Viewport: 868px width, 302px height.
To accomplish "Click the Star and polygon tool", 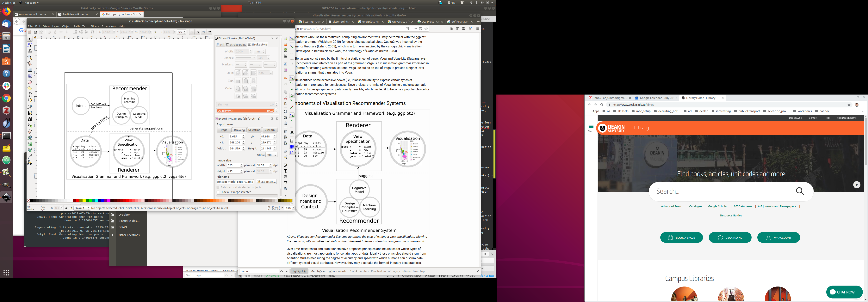I will (x=30, y=88).
